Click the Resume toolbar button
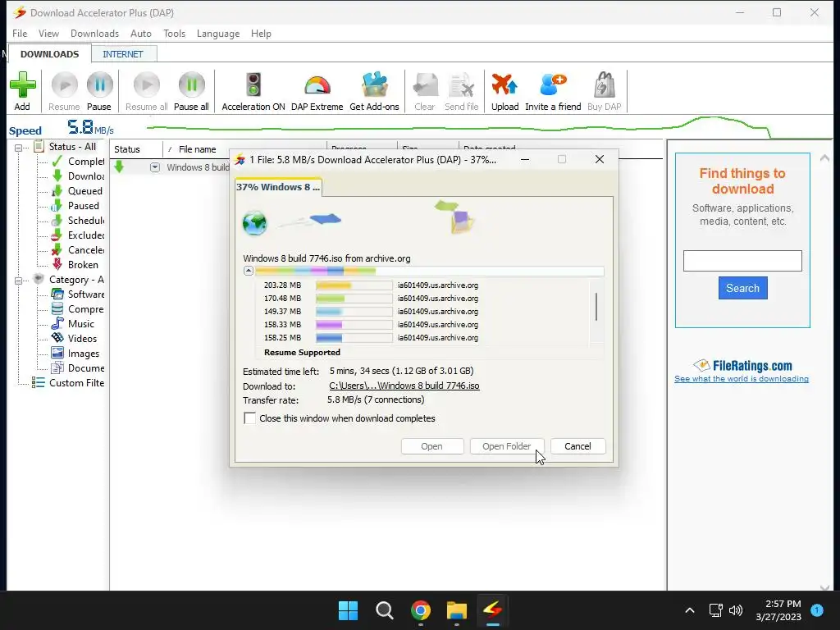Image resolution: width=840 pixels, height=630 pixels. tap(64, 91)
